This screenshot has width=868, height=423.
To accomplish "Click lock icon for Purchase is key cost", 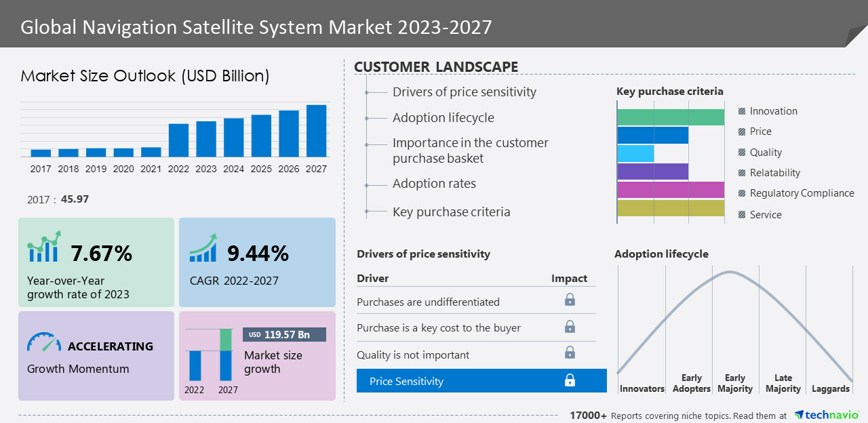I will pos(570,327).
